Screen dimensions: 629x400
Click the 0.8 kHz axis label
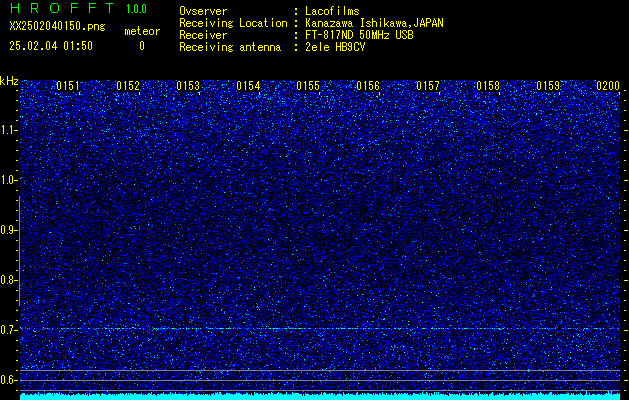coord(8,280)
